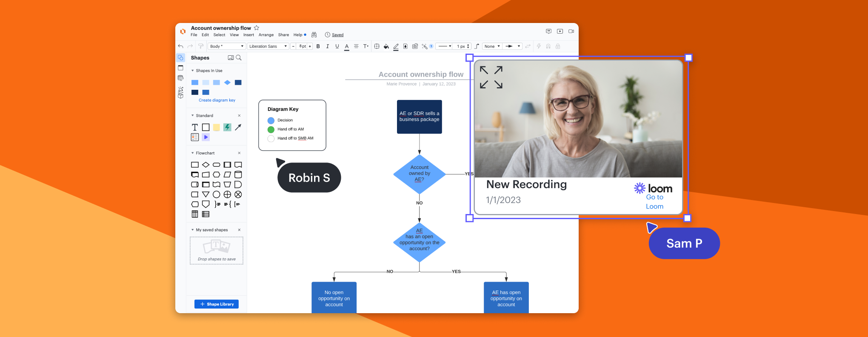Screen dimensions: 868x337
Task: Collapse the Flowchart shapes section
Action: pyautogui.click(x=193, y=153)
